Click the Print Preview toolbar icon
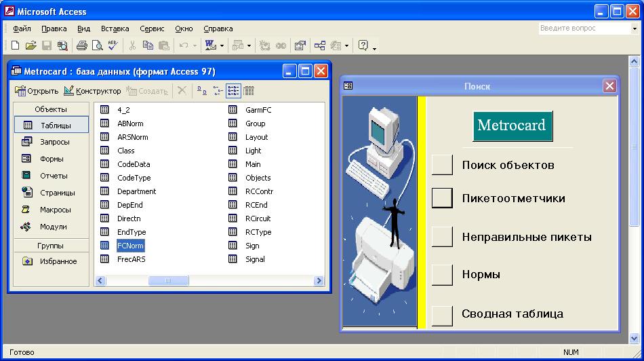Image resolution: width=644 pixels, height=361 pixels. click(x=97, y=45)
